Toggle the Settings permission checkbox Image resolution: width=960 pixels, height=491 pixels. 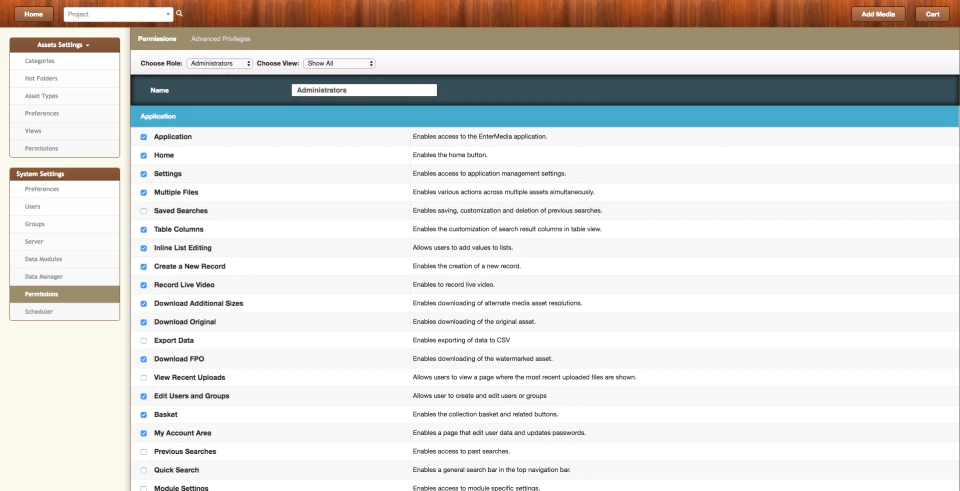click(144, 174)
